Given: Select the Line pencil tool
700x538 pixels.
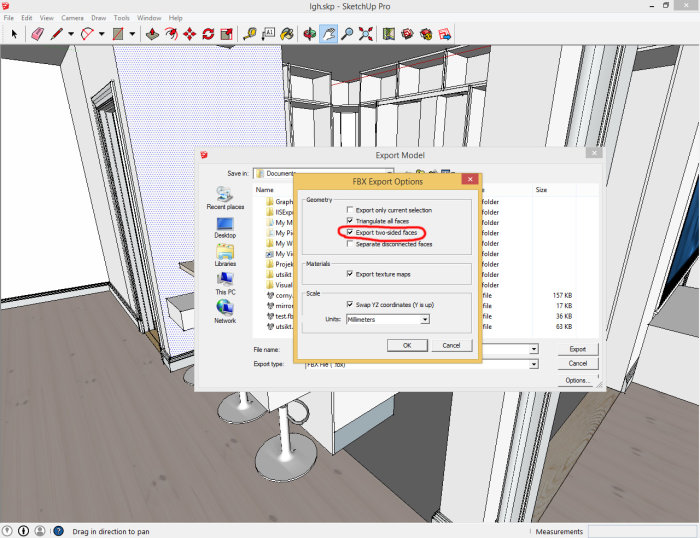Looking at the screenshot, I should pyautogui.click(x=57, y=34).
